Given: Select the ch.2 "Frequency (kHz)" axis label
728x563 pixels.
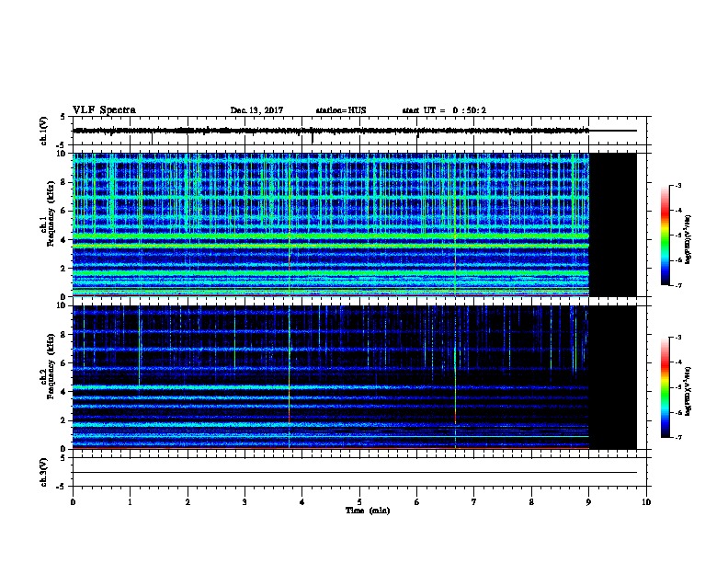Looking at the screenshot, I should click(51, 366).
